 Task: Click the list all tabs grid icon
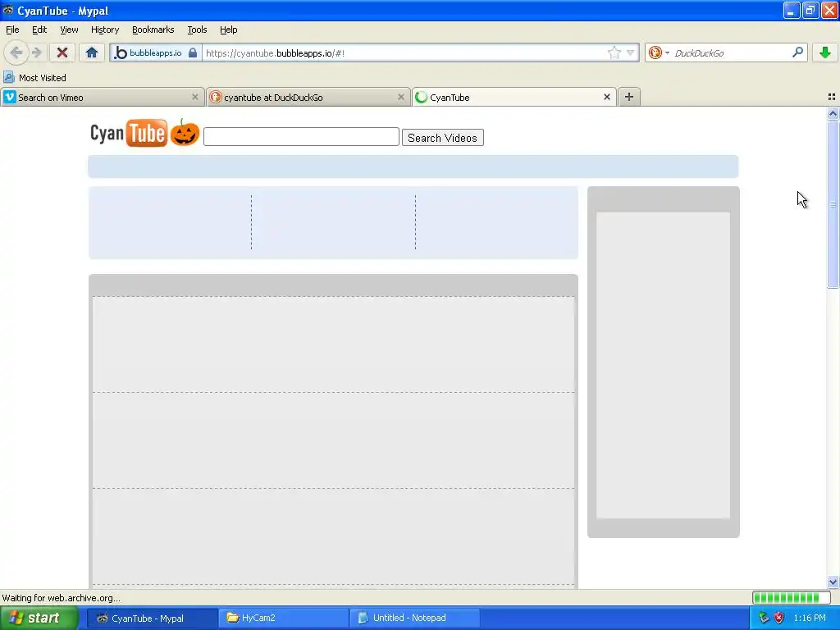click(832, 97)
